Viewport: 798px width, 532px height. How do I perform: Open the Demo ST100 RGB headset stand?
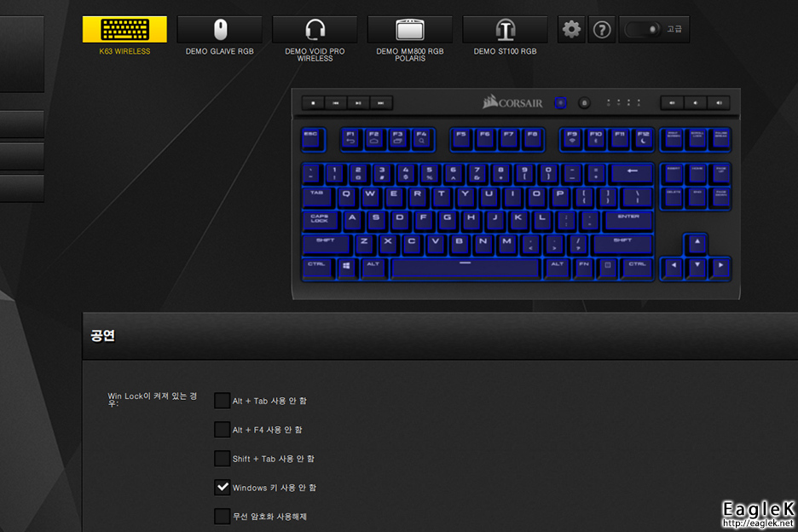[x=506, y=30]
